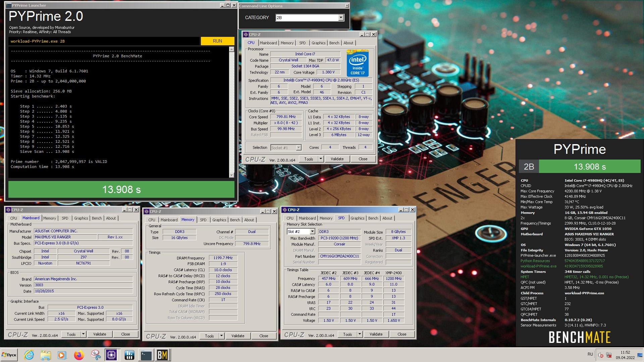Close the Command Line Options panel
Viewport: 644px width, 362px height.
click(x=347, y=6)
